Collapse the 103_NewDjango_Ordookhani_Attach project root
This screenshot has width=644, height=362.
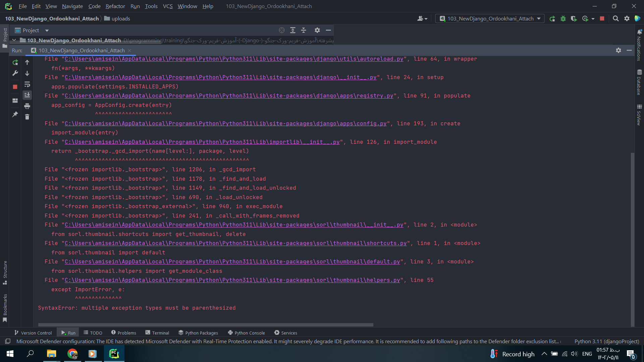[14, 40]
